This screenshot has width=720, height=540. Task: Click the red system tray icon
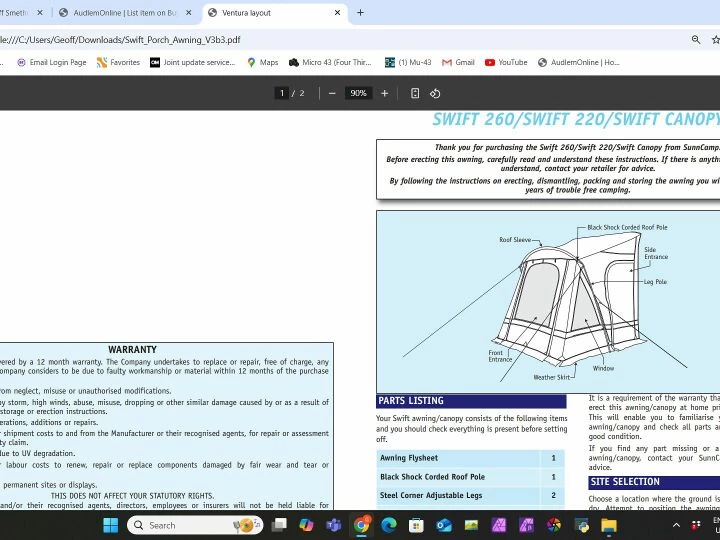coord(696,525)
